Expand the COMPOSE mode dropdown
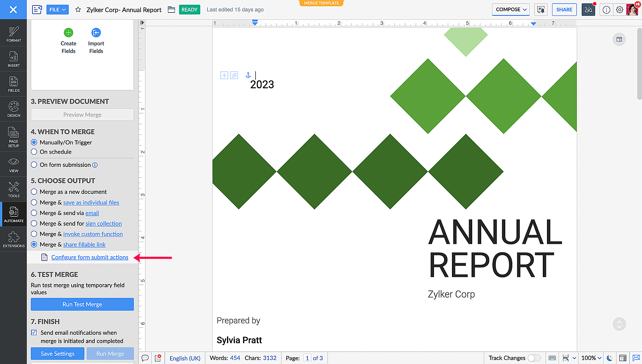 pyautogui.click(x=510, y=10)
